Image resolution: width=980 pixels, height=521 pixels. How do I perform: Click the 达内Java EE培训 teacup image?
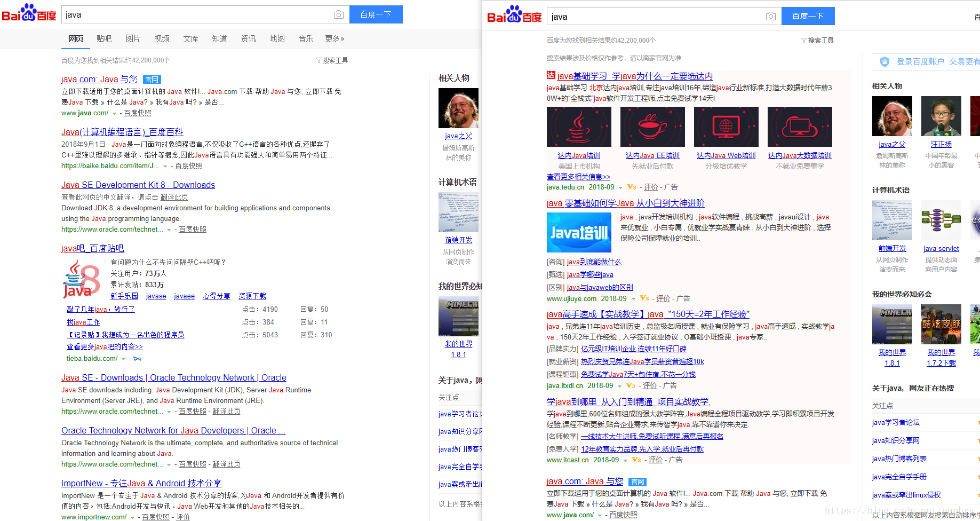click(x=652, y=127)
